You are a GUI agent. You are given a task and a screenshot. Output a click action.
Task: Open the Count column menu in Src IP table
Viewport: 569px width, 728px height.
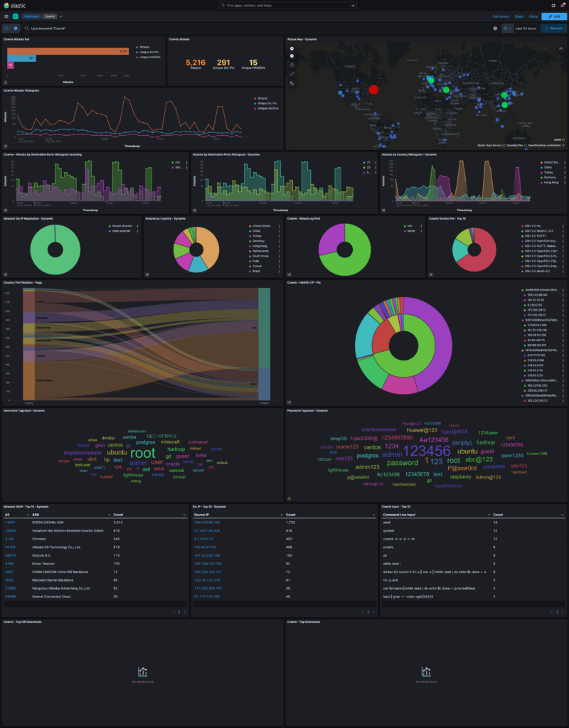coord(373,515)
